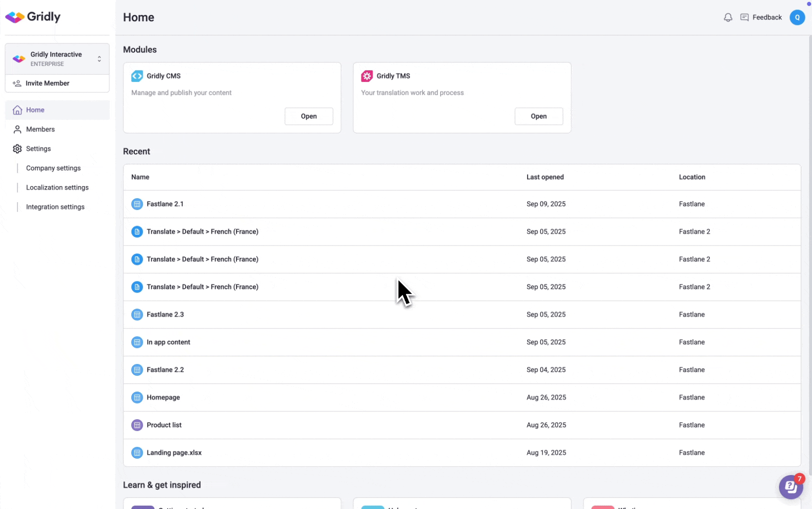Click the Gridly Interactive company logo
The width and height of the screenshot is (812, 509).
click(x=19, y=59)
